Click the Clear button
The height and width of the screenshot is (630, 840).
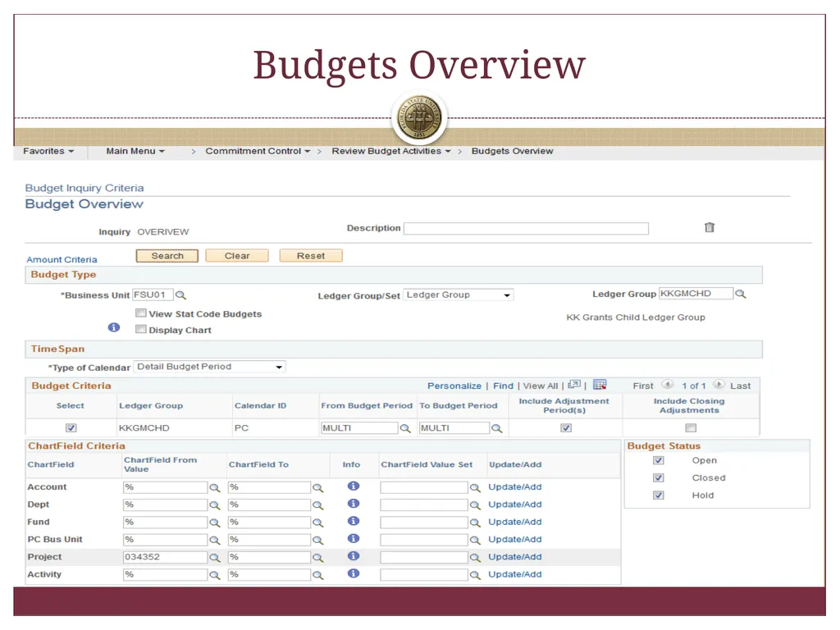[237, 256]
